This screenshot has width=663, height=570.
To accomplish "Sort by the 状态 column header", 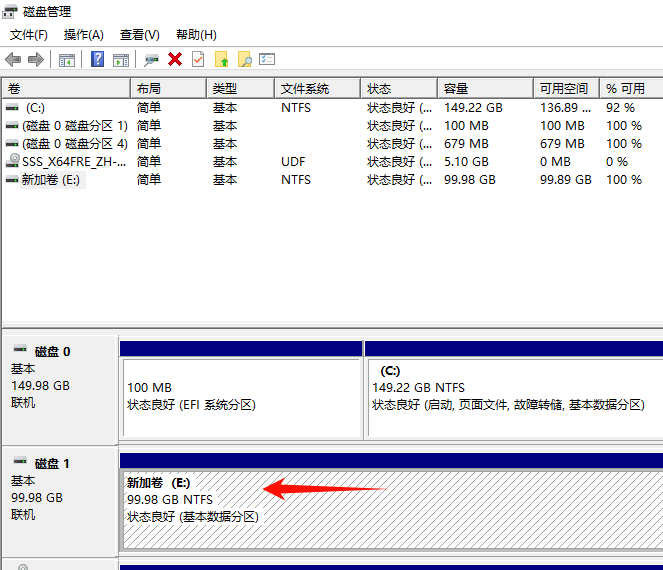I will tap(399, 88).
